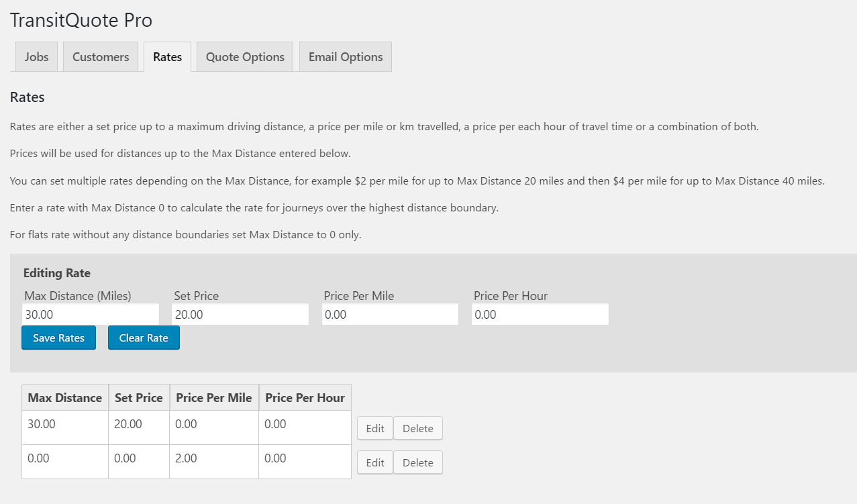Click the 20.00 Set Price table cell

[x=139, y=427]
